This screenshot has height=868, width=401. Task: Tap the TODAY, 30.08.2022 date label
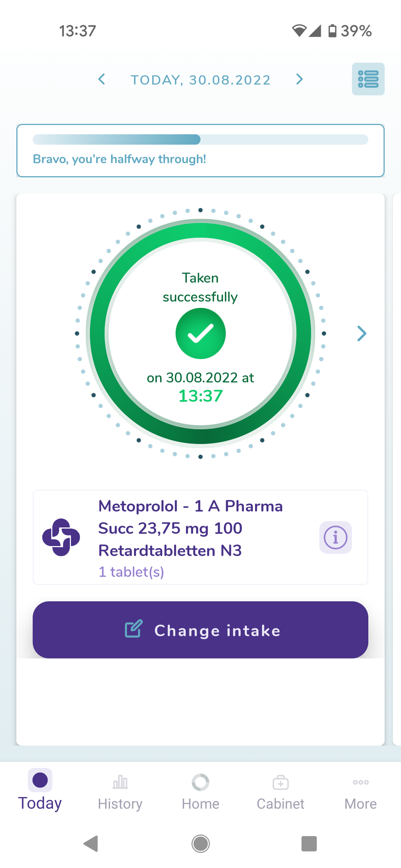pos(200,80)
